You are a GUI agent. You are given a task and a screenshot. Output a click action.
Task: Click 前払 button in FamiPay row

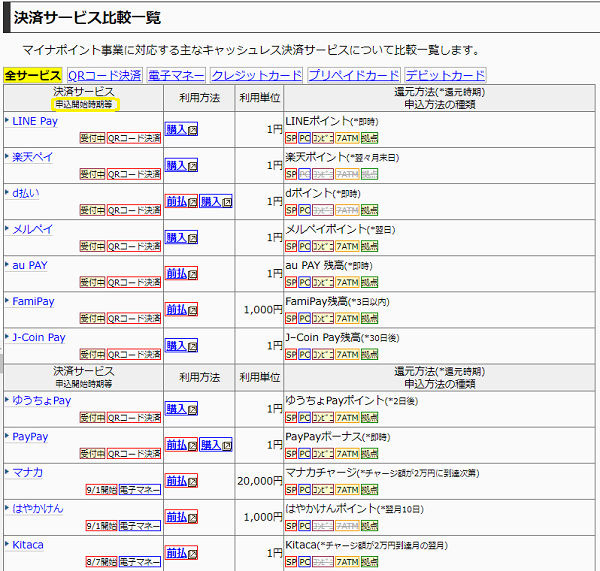tap(181, 310)
